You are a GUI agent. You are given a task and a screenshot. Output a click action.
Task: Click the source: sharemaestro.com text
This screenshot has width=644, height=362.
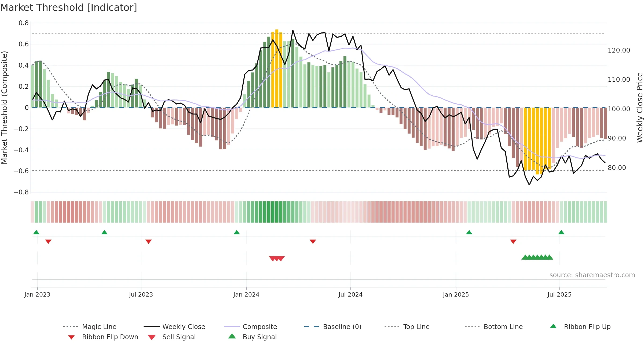(592, 275)
